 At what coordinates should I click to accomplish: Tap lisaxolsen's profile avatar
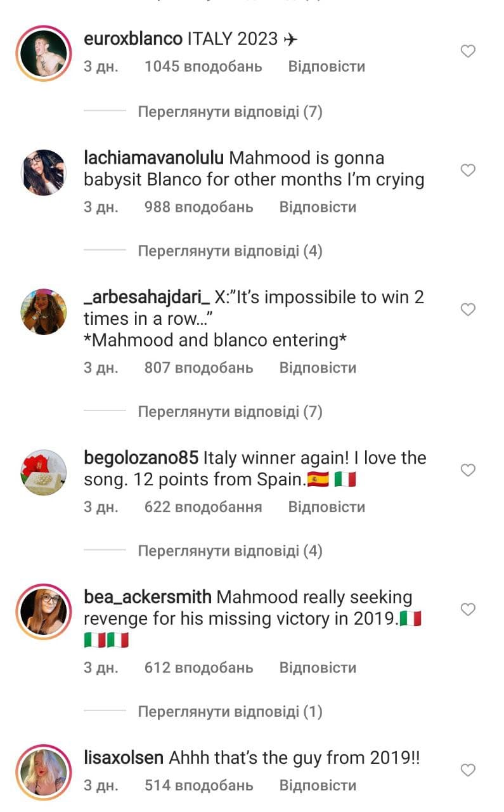click(44, 772)
